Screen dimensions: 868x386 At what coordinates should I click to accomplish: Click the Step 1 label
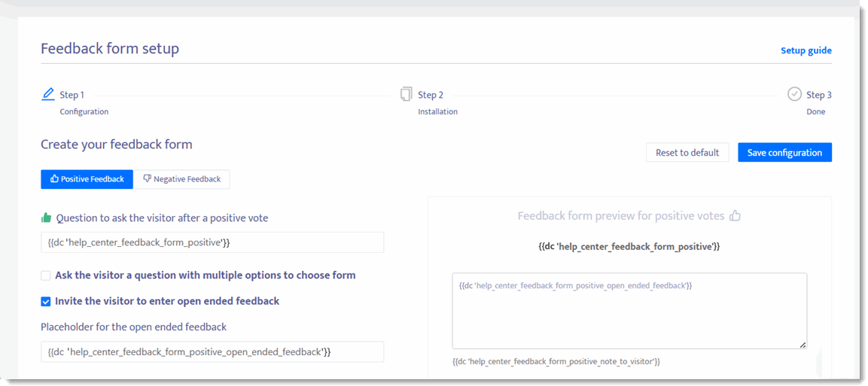point(72,95)
